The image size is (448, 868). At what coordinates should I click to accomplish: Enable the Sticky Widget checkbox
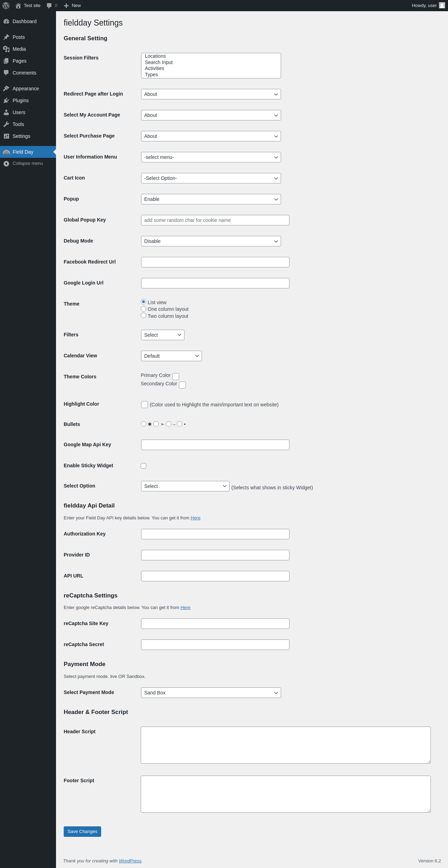click(143, 466)
